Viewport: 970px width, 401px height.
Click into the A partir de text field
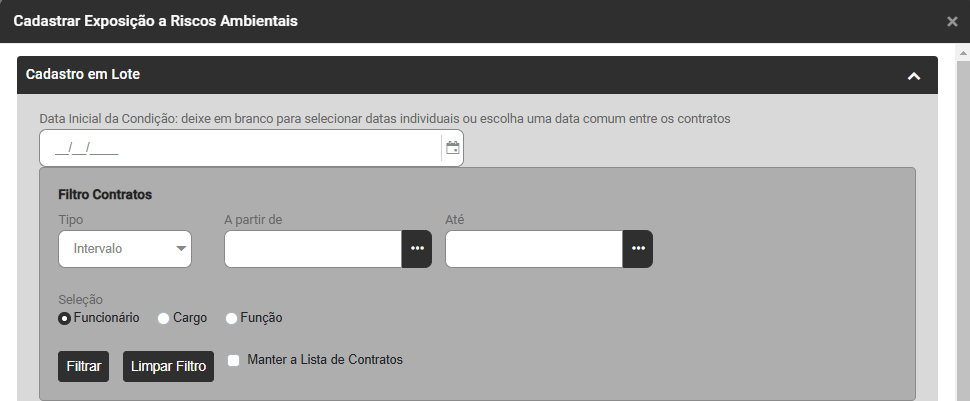313,249
